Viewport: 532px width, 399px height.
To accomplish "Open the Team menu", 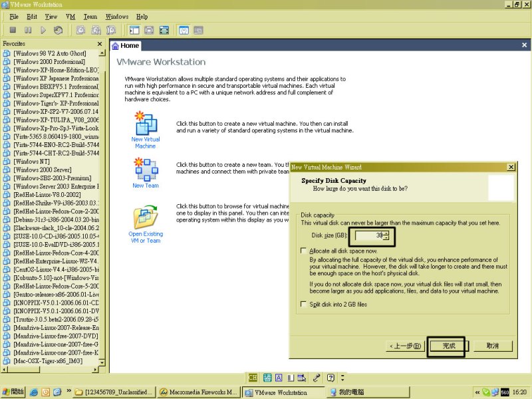I will click(90, 17).
